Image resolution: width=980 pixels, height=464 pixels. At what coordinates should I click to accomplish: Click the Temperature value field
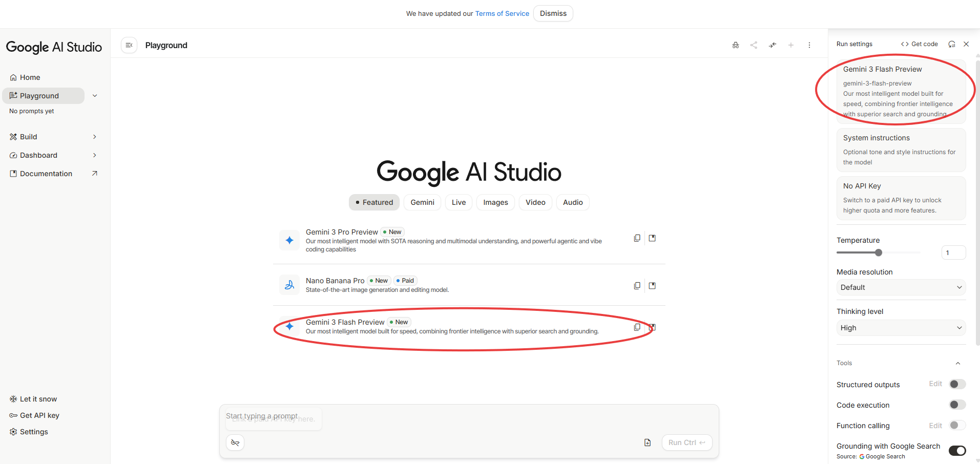click(x=954, y=252)
